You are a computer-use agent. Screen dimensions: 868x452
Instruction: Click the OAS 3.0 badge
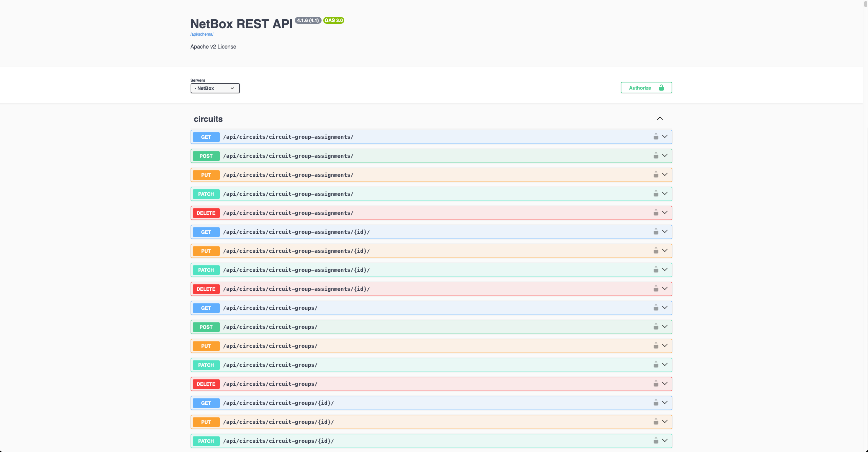pos(334,20)
